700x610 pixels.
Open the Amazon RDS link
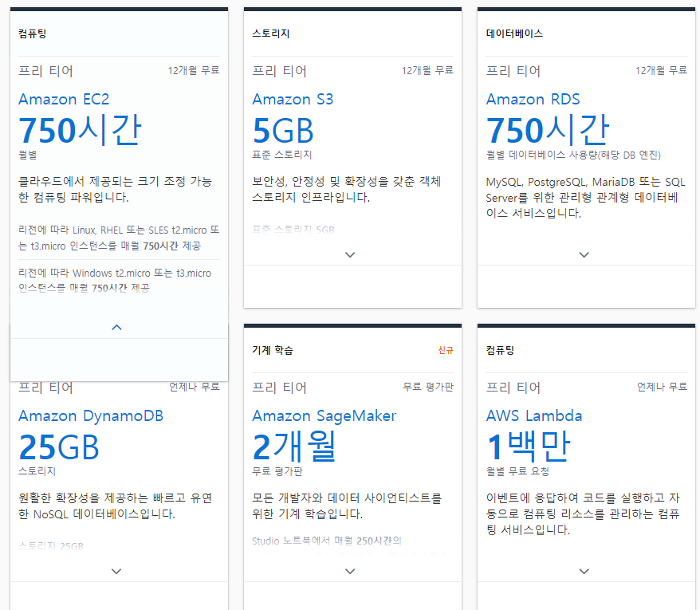coord(533,99)
